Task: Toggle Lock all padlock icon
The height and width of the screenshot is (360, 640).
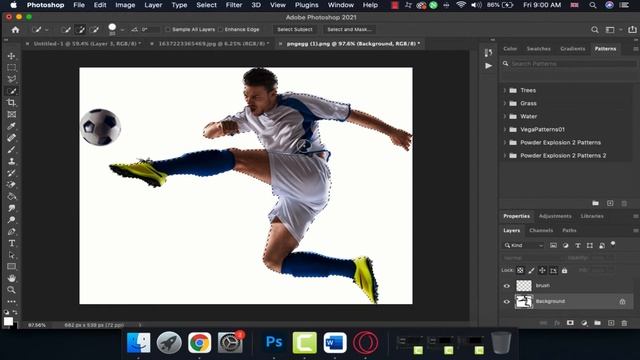Action: pos(564,270)
